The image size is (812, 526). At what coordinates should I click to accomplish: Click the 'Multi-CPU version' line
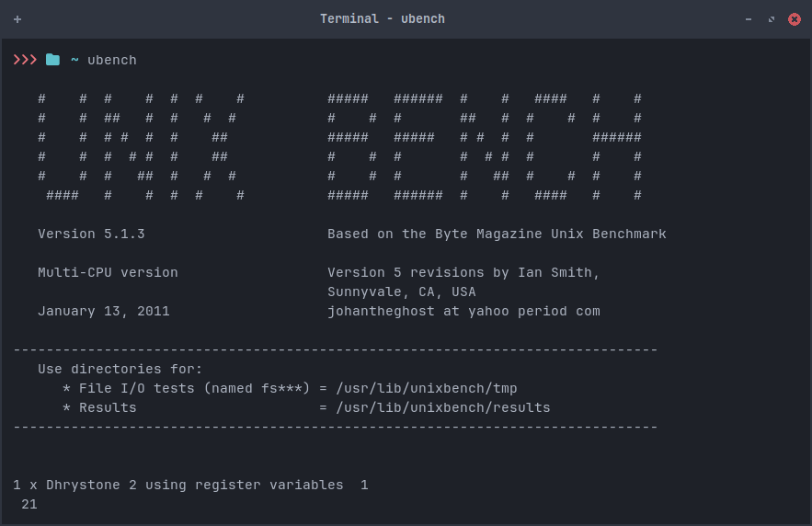pos(108,272)
